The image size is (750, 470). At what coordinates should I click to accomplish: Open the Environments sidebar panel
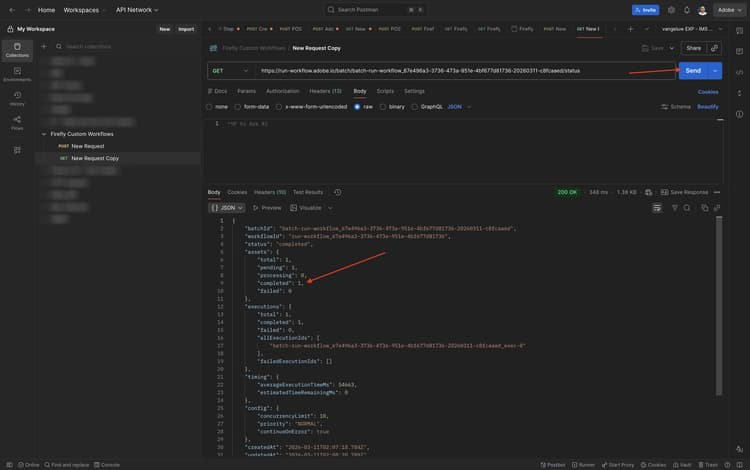point(17,74)
